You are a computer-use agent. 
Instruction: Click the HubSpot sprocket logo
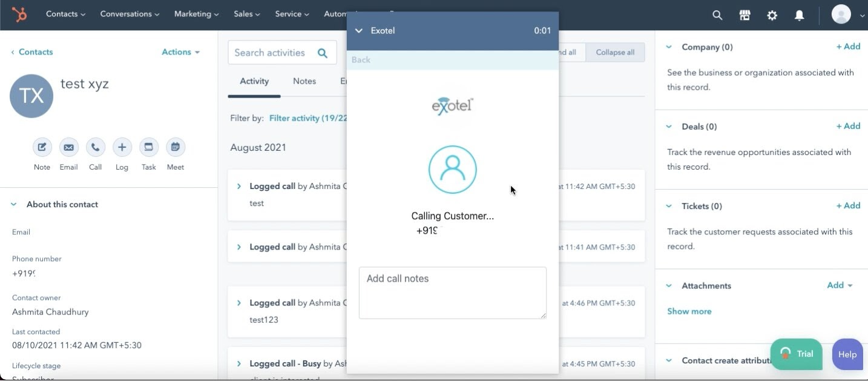tap(19, 15)
